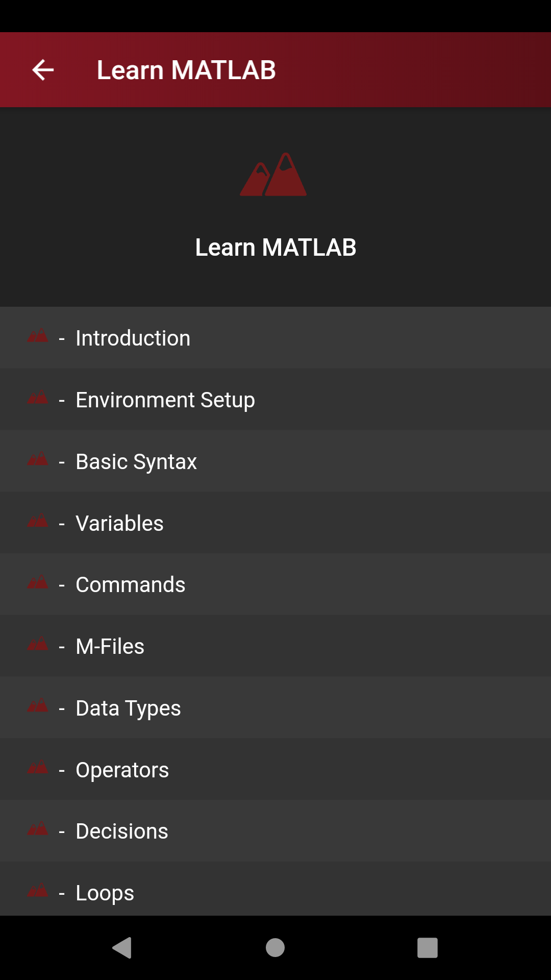
Task: Tap the MATLAB icon beside Commands
Action: (x=38, y=582)
